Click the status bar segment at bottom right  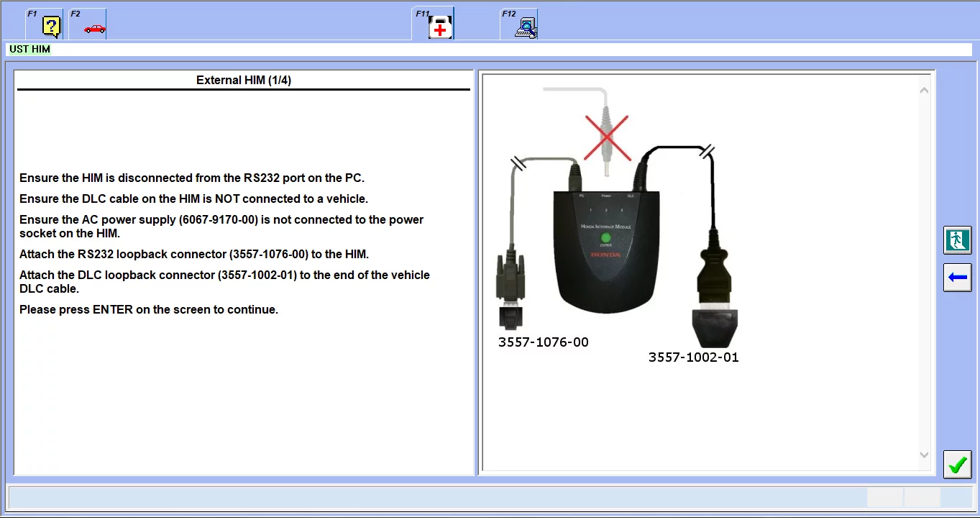coord(924,497)
